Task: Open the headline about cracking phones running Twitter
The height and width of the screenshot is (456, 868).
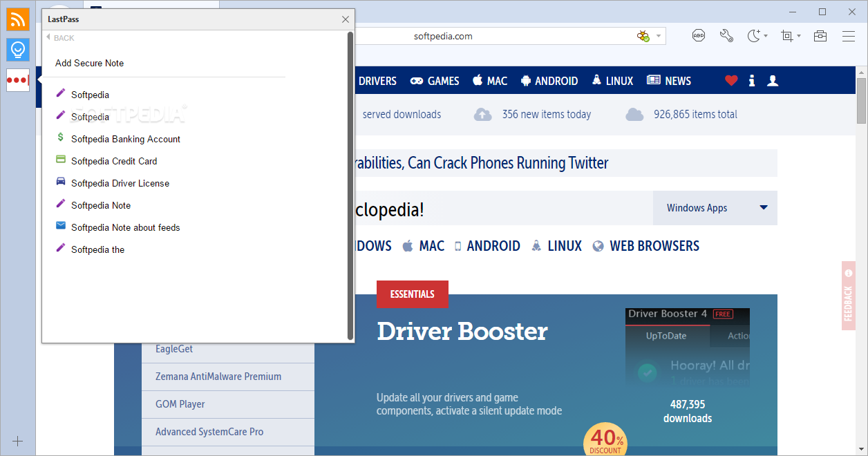Action: (x=482, y=163)
